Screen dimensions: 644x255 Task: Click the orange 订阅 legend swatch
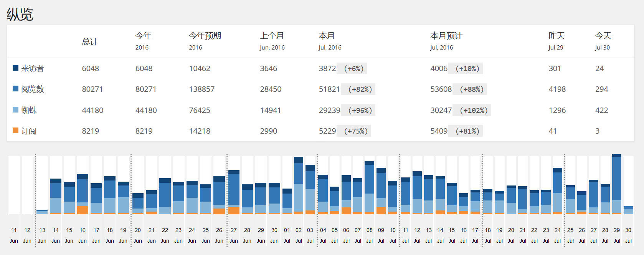point(15,131)
